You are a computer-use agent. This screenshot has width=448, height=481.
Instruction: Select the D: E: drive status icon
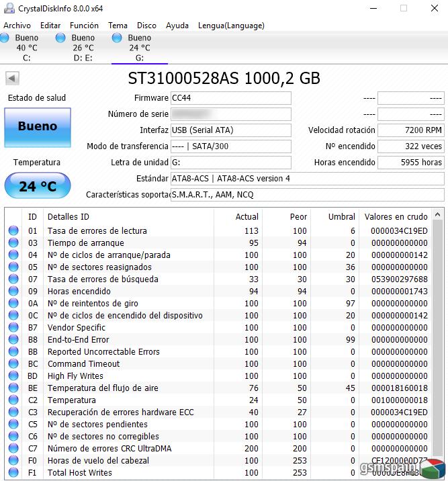tap(60, 38)
